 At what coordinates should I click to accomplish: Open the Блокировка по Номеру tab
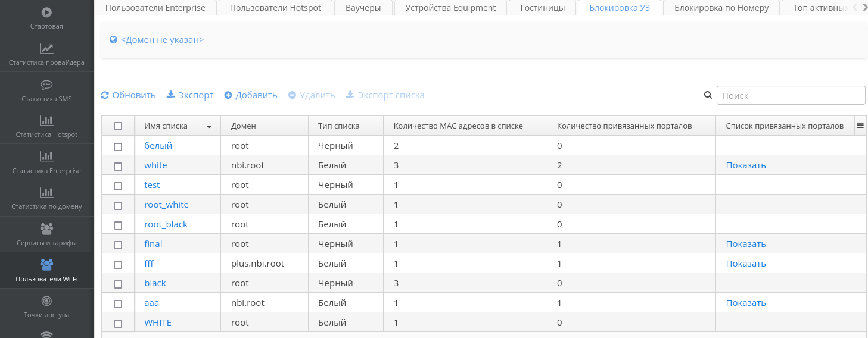pos(721,8)
